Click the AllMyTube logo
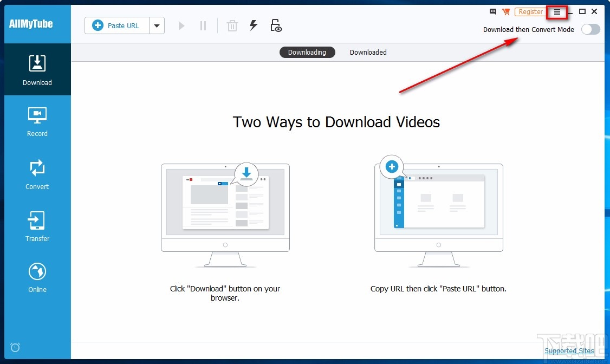The width and height of the screenshot is (610, 364). coord(31,24)
